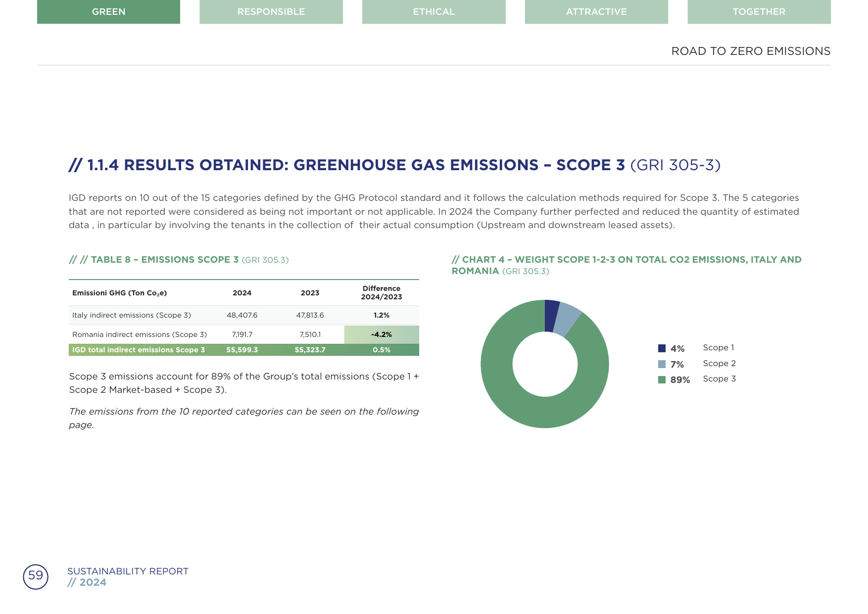Click the SUSTAINABILITY REPORT footer text

pyautogui.click(x=128, y=571)
